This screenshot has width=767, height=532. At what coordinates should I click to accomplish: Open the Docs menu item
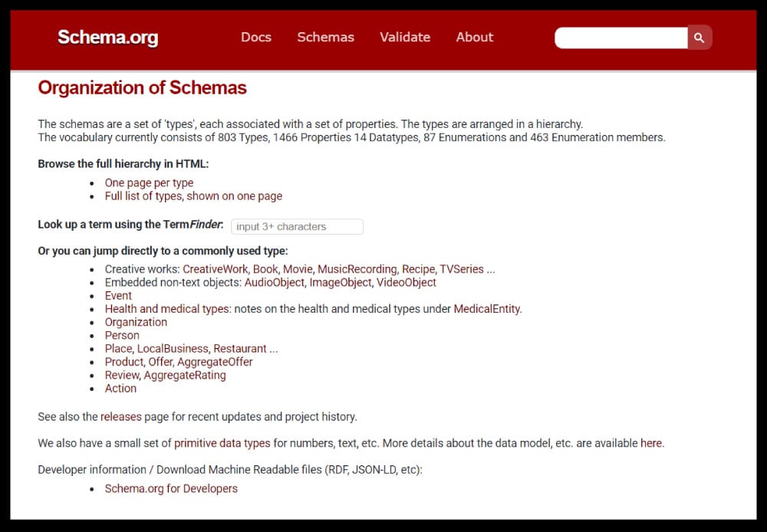coord(256,37)
